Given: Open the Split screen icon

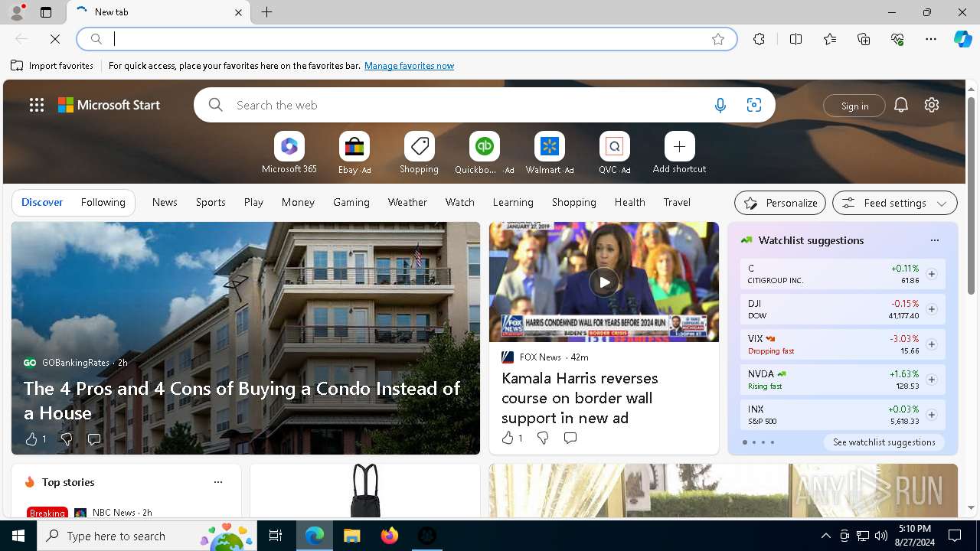Looking at the screenshot, I should [x=795, y=39].
